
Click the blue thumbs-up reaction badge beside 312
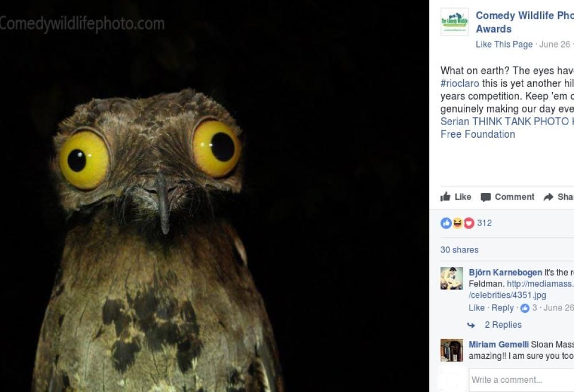pyautogui.click(x=447, y=223)
